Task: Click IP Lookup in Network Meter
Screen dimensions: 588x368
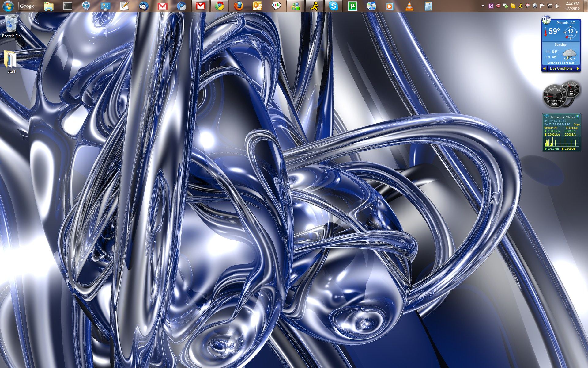Action: pyautogui.click(x=572, y=128)
